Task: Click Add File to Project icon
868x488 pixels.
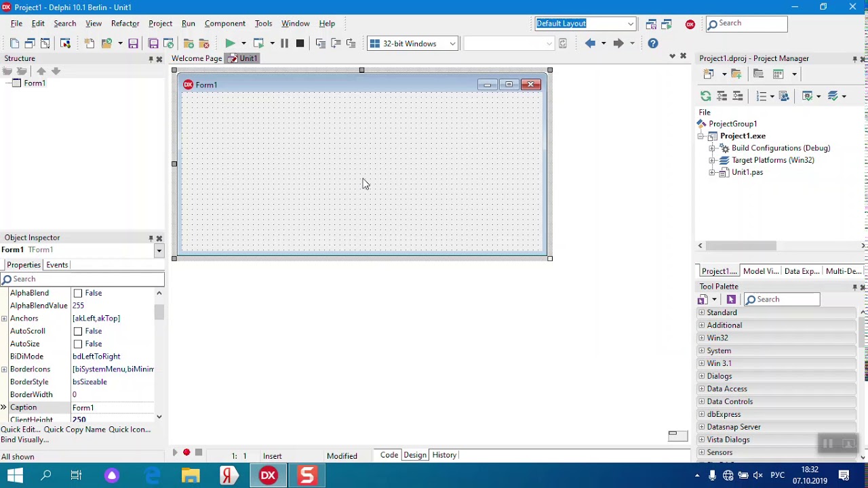Action: [x=189, y=43]
